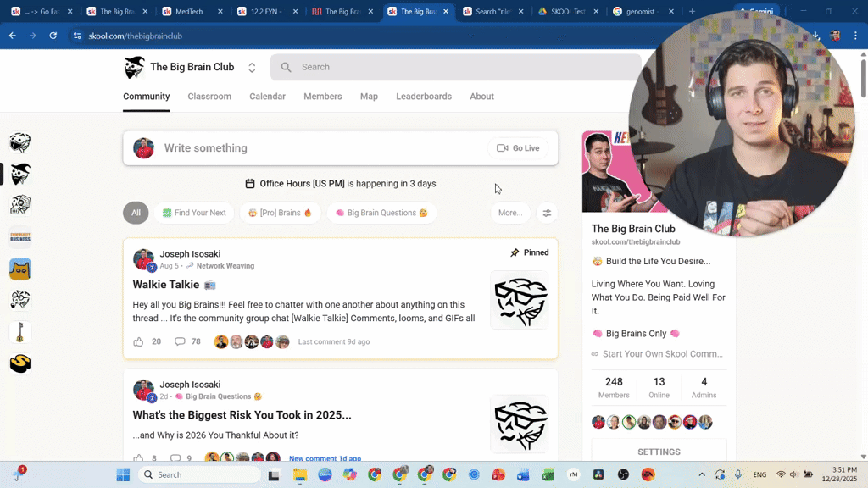Click the address bar showing skool.com/thebigbrainclub
The height and width of the screenshot is (488, 868).
click(135, 36)
